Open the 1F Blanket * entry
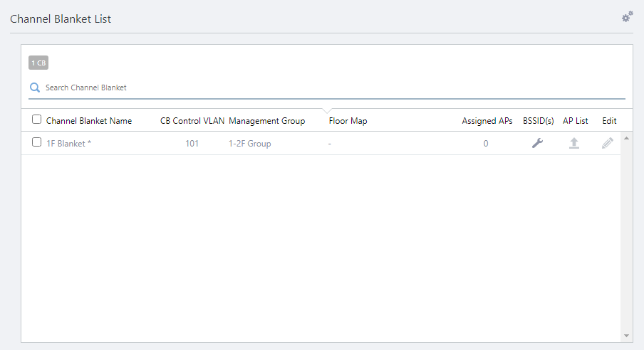Image resolution: width=644 pixels, height=350 pixels. [68, 143]
